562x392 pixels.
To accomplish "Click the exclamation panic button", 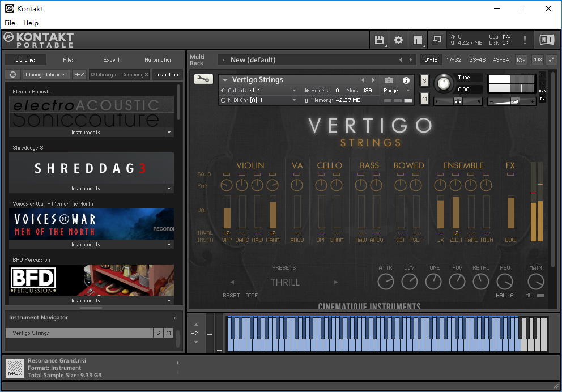I will (x=525, y=40).
